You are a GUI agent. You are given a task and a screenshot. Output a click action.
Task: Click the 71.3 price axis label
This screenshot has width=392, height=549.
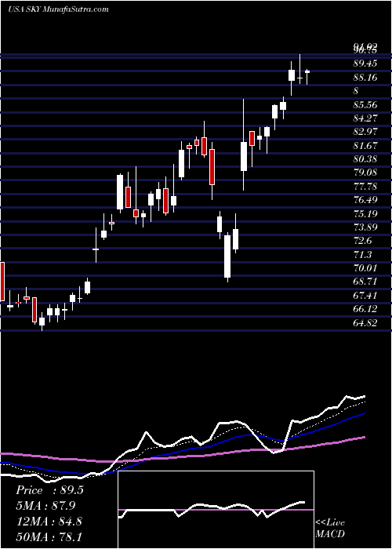pos(362,255)
